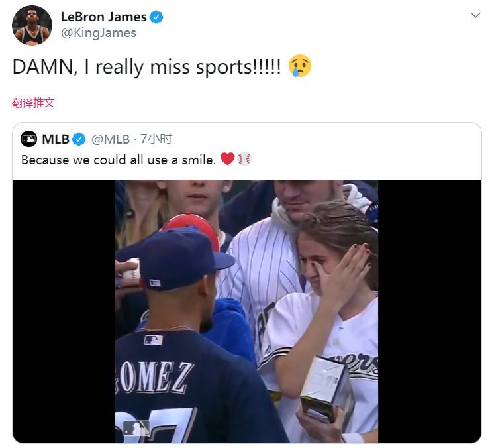Viewport: 492px width, 448px height.
Task: Open the MLB account name
Action: [56, 139]
